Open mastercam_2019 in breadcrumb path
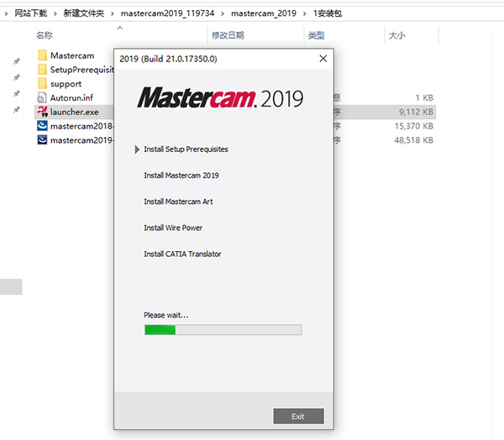Image resolution: width=504 pixels, height=440 pixels. click(x=264, y=13)
